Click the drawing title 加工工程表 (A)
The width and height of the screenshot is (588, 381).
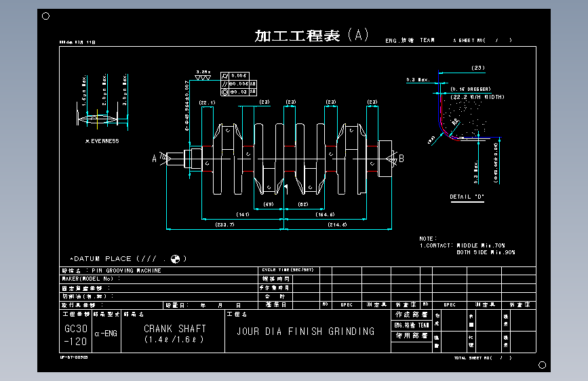pos(311,36)
